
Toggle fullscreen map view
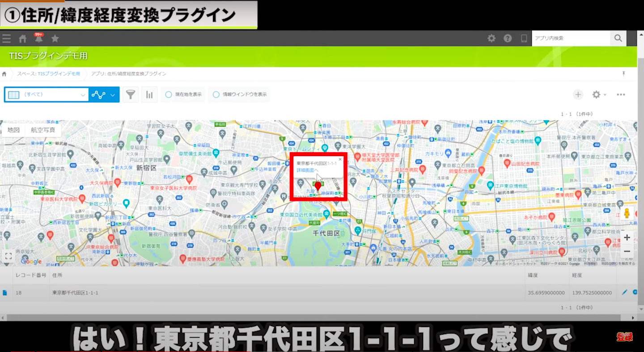coord(8,256)
